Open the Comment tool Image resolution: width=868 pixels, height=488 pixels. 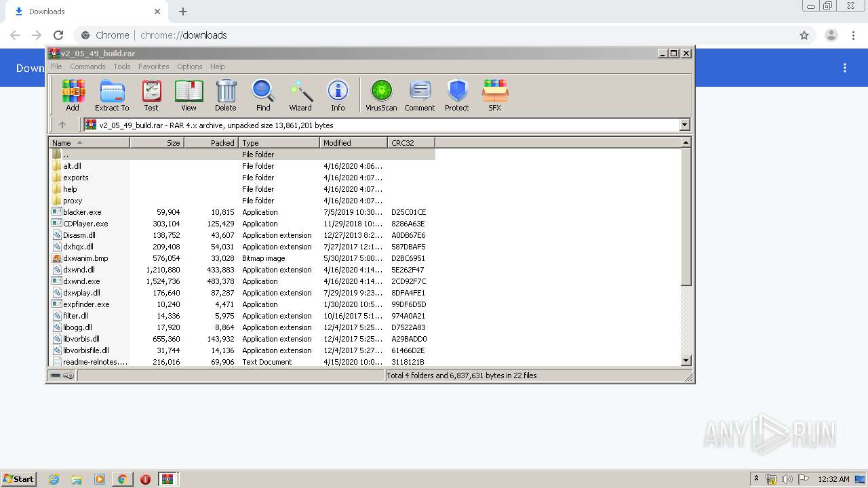click(x=420, y=95)
